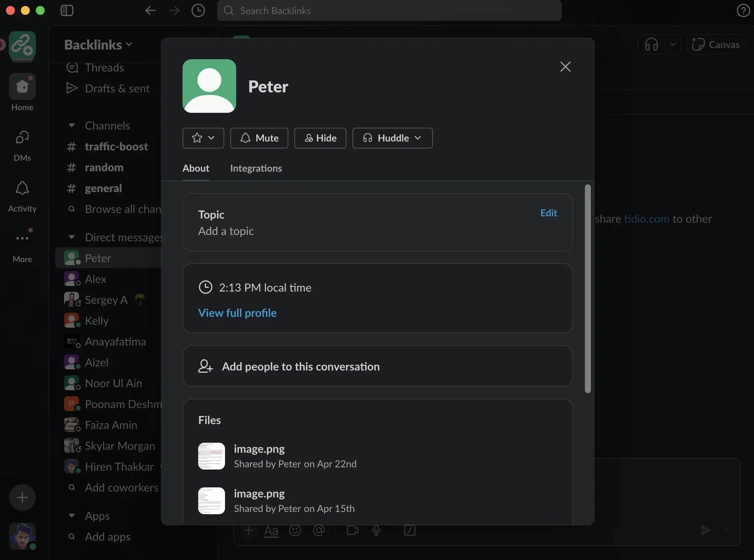Open the emoji picker in the message composer
The height and width of the screenshot is (560, 754).
click(x=295, y=531)
